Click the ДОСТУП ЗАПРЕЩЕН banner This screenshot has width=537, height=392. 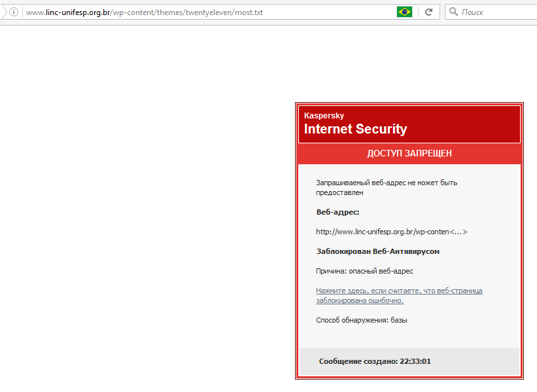tap(409, 153)
